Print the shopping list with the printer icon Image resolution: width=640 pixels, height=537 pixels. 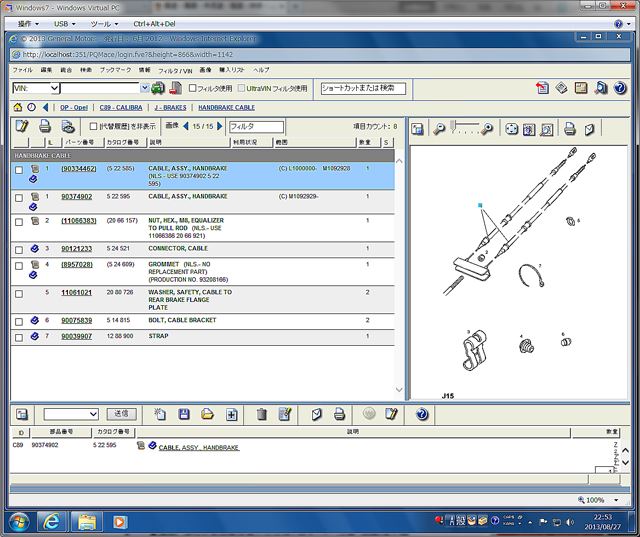(339, 414)
